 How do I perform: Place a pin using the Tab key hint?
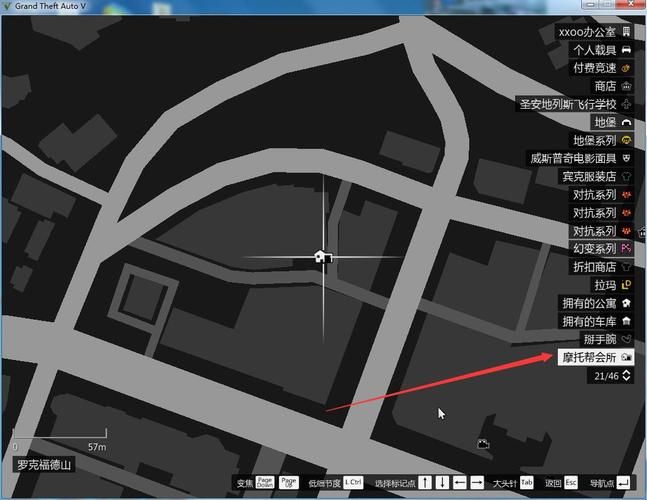click(x=527, y=482)
